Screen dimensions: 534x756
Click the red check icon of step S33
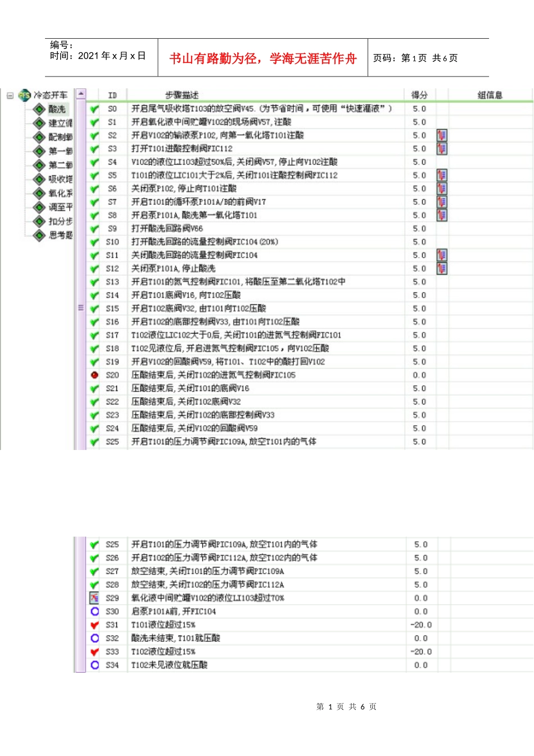point(94,652)
